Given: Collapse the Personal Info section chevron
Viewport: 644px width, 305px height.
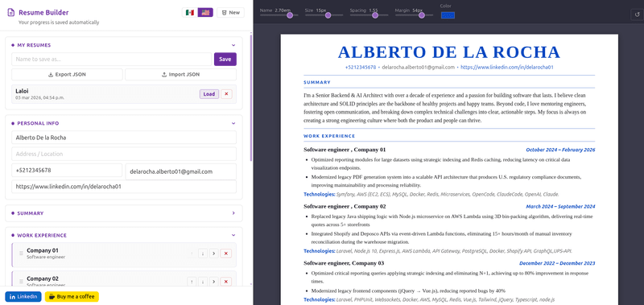Looking at the screenshot, I should (x=233, y=123).
